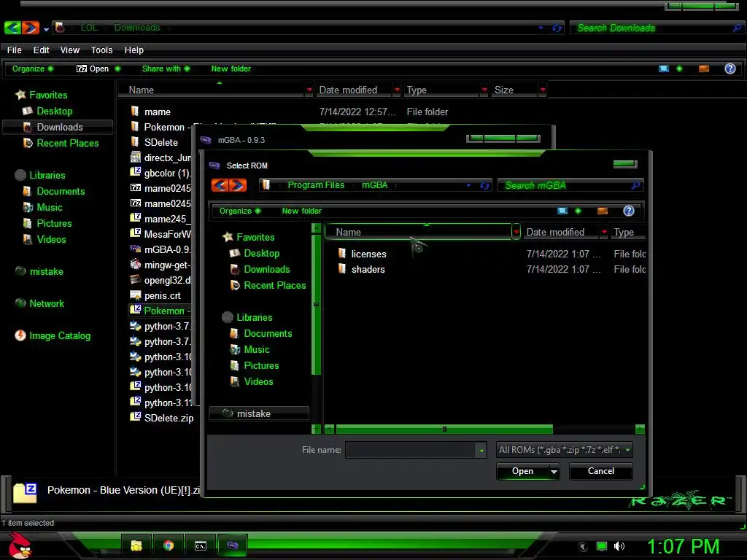
Task: Click refresh icon in Downloads address bar
Action: [x=557, y=28]
